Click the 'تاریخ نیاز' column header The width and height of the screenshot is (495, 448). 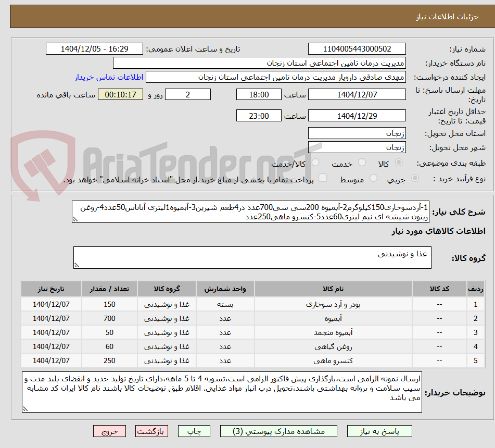51,289
